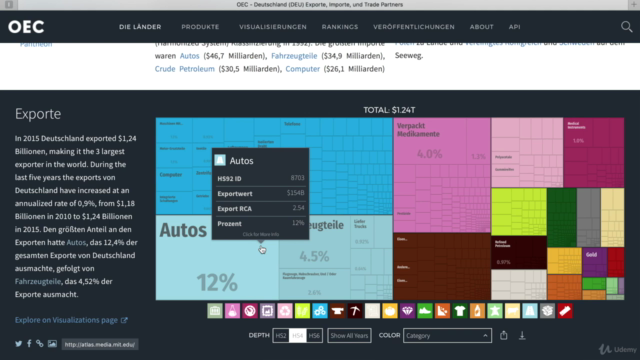The width and height of the screenshot is (640, 360).
Task: Open the Color Category dropdown
Action: [447, 336]
